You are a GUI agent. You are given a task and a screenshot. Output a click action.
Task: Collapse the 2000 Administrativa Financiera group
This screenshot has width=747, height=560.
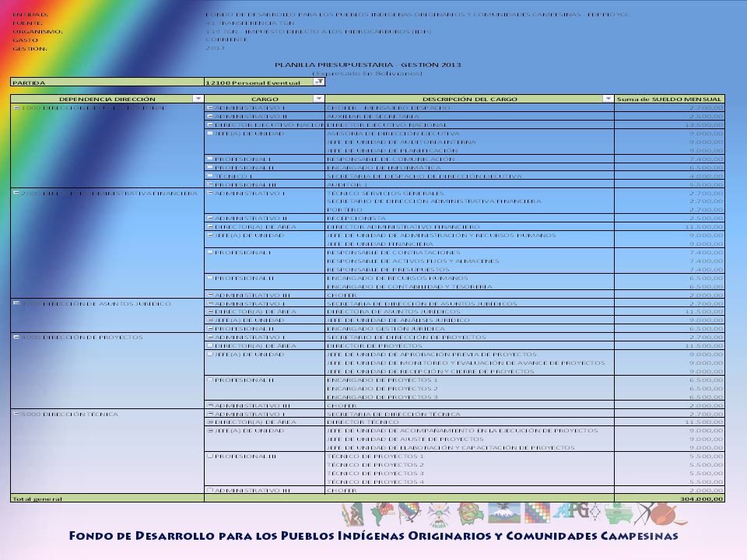pos(16,193)
